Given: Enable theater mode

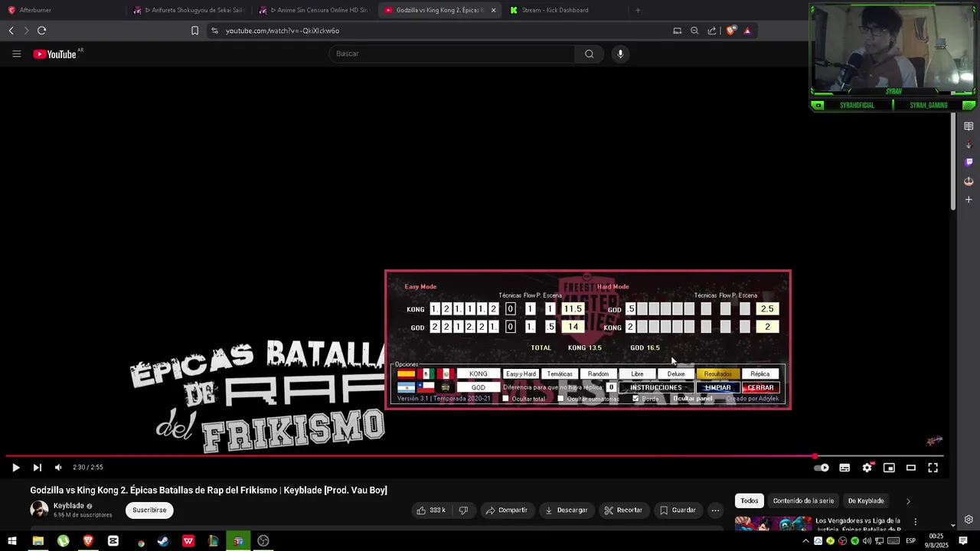Looking at the screenshot, I should [x=911, y=468].
